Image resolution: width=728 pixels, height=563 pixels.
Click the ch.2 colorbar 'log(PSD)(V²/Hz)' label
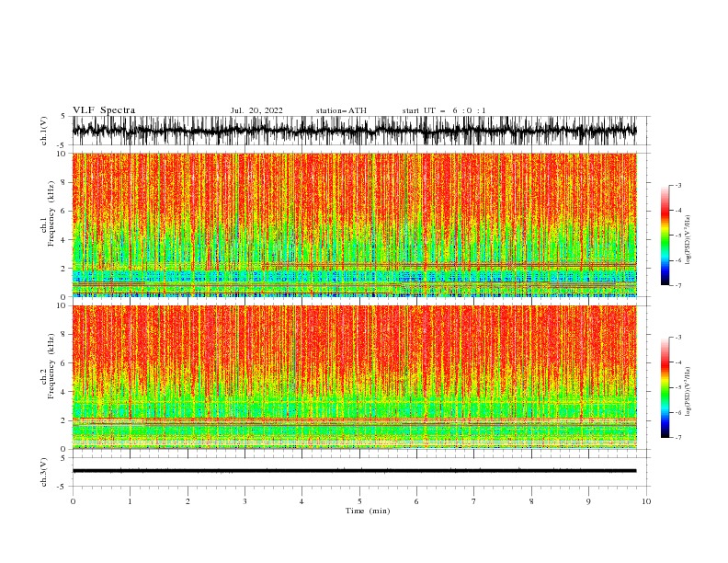pyautogui.click(x=688, y=392)
